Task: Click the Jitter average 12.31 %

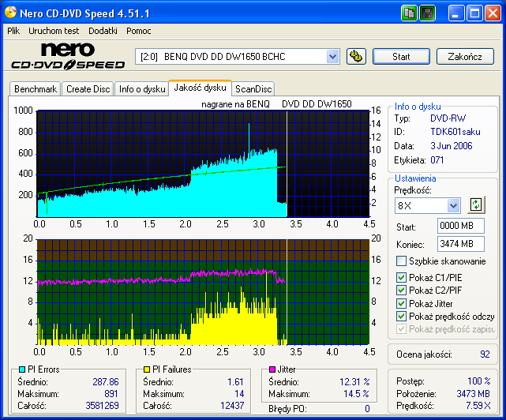Action: click(354, 382)
